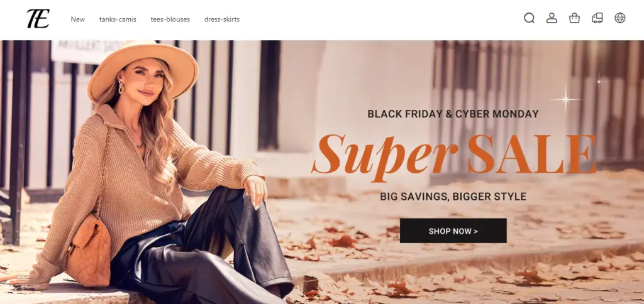
Task: Go to the tanks-camis category
Action: click(118, 19)
